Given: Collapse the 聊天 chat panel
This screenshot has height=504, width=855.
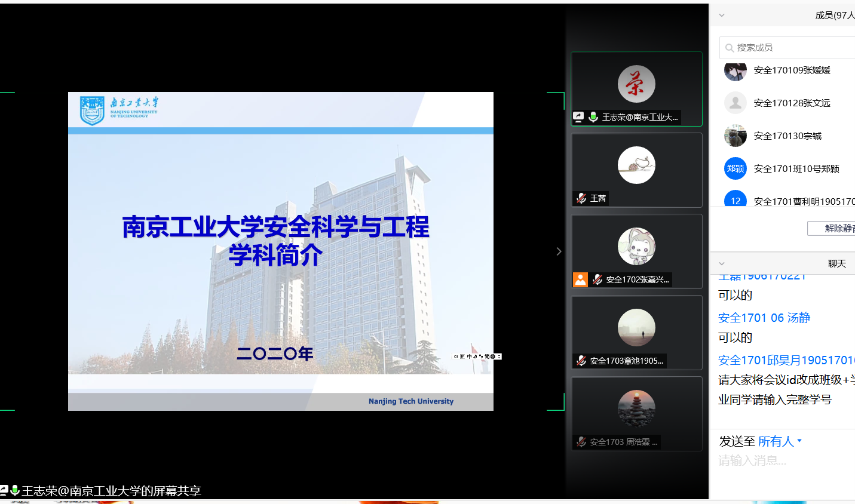Looking at the screenshot, I should pyautogui.click(x=722, y=263).
